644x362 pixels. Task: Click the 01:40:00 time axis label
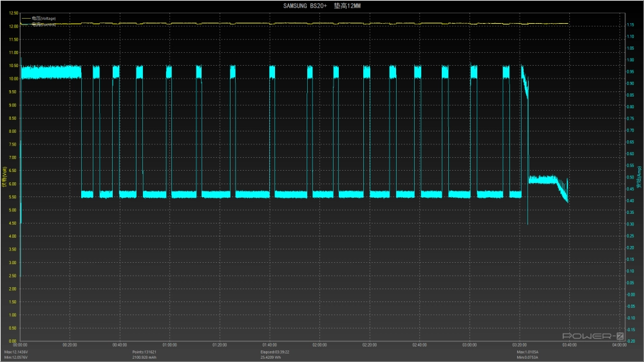point(269,345)
